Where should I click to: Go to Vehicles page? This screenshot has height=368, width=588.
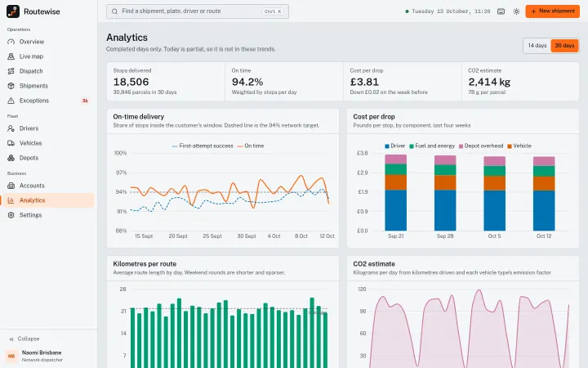(49, 143)
